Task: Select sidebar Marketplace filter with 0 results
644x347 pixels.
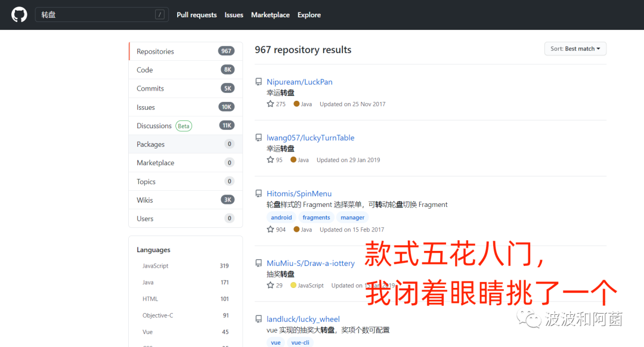Action: (185, 163)
